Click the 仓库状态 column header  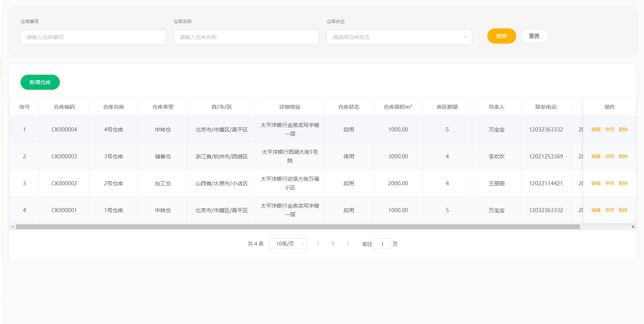349,107
